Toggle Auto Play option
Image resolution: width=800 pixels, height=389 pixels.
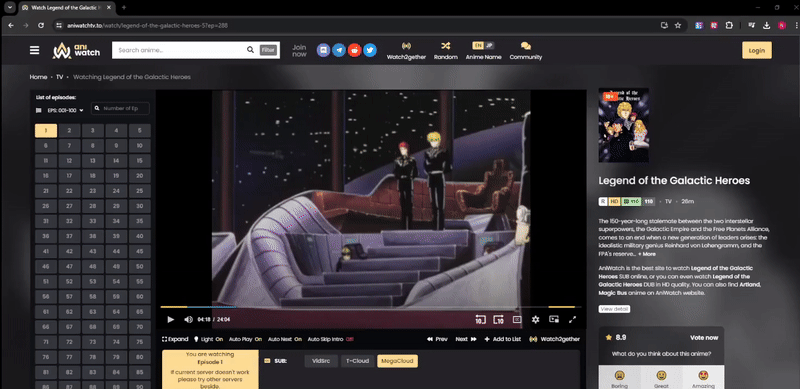pos(245,339)
